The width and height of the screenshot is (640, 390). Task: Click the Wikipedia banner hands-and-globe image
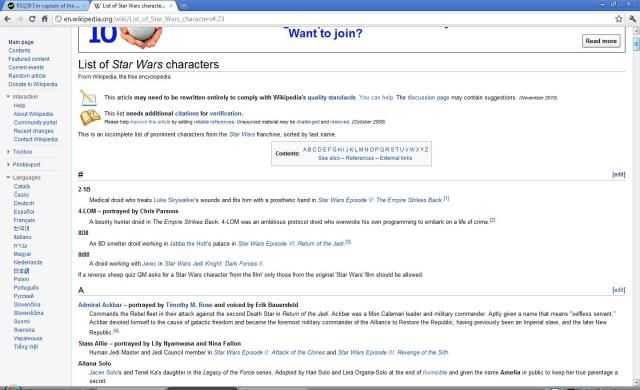(141, 37)
